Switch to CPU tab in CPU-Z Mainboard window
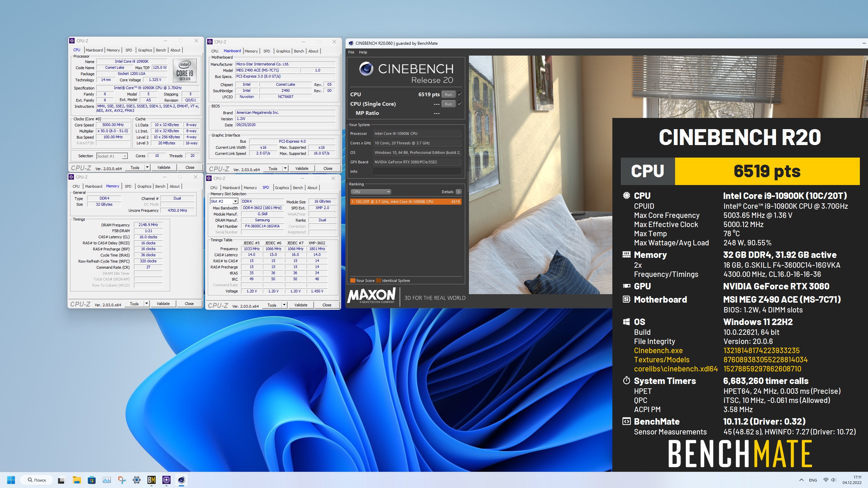The width and height of the screenshot is (868, 488). 215,51
